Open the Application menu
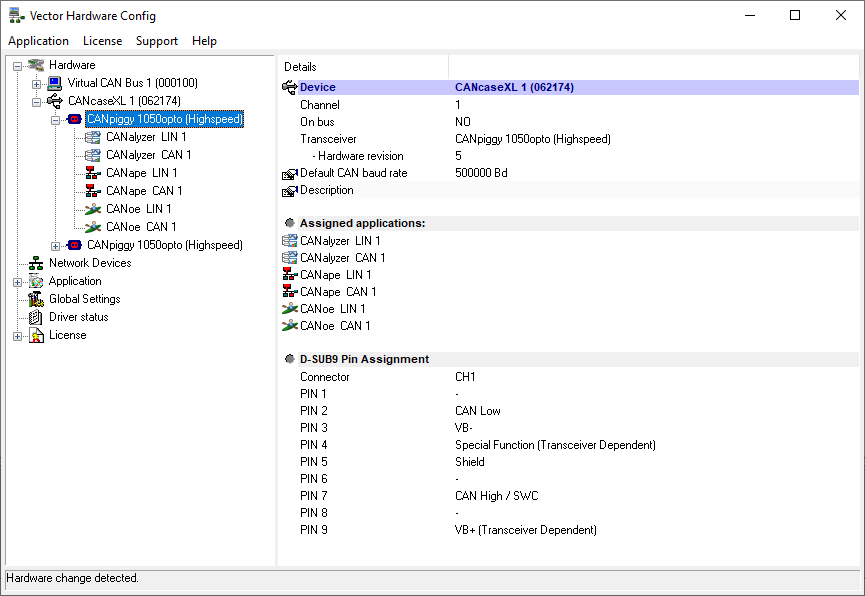The image size is (865, 596). (x=38, y=41)
